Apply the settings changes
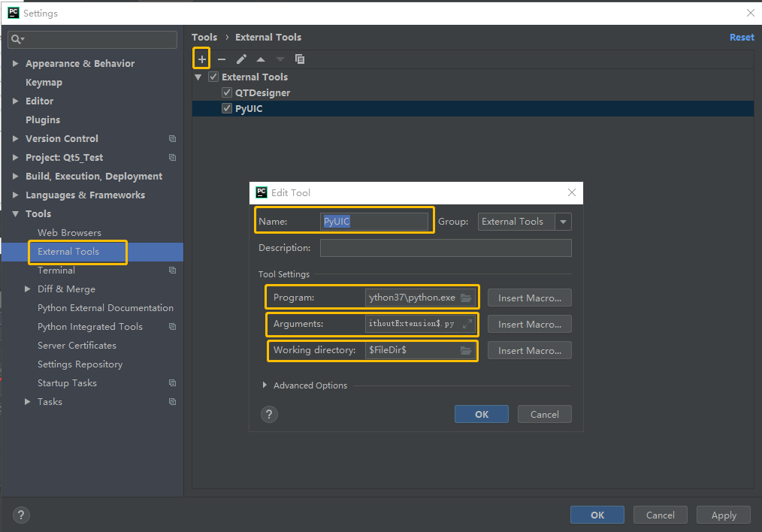The width and height of the screenshot is (762, 532). click(724, 515)
